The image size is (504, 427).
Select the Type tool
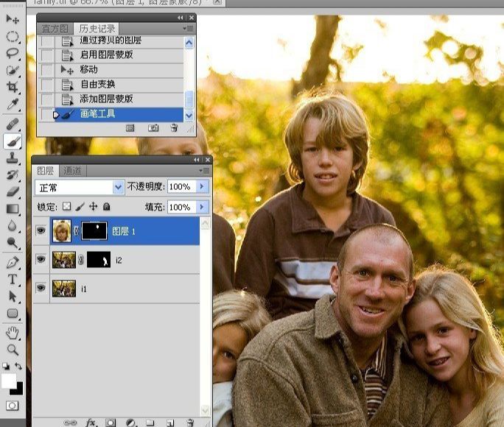(13, 279)
